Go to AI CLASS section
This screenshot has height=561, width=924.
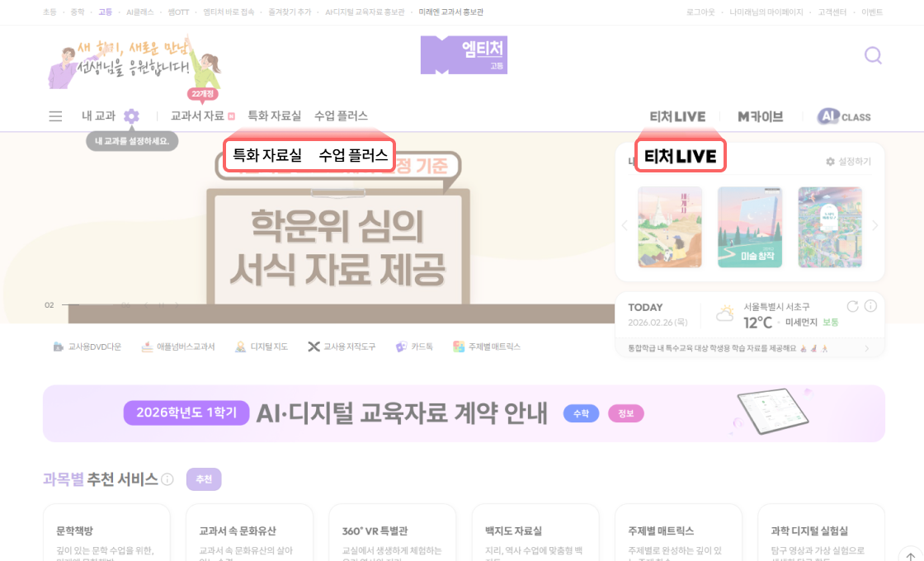pyautogui.click(x=844, y=116)
